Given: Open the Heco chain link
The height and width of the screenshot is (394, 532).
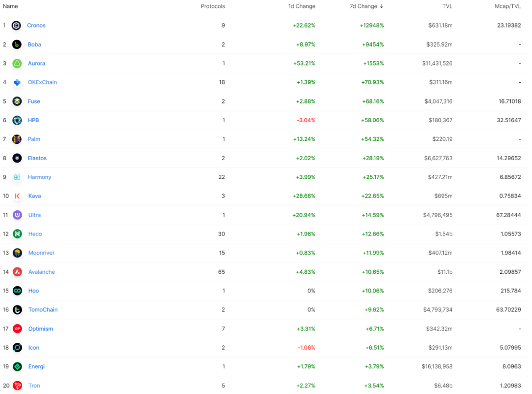Looking at the screenshot, I should pos(35,234).
